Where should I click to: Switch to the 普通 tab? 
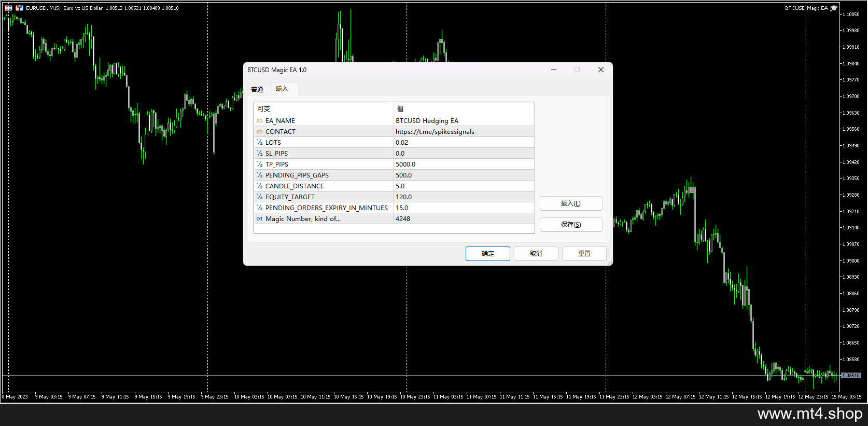pyautogui.click(x=257, y=89)
